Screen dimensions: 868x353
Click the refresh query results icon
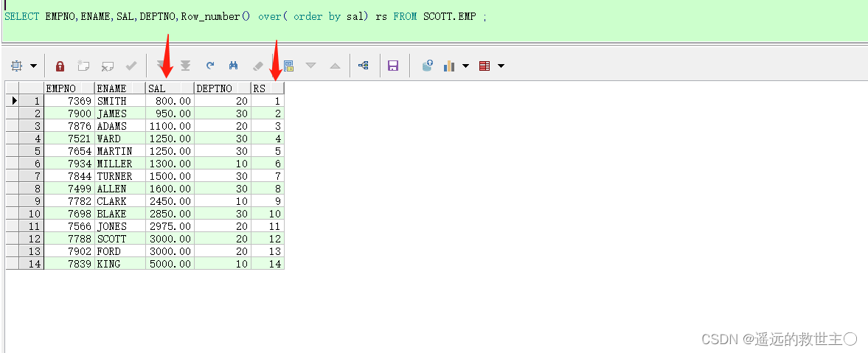tap(210, 66)
